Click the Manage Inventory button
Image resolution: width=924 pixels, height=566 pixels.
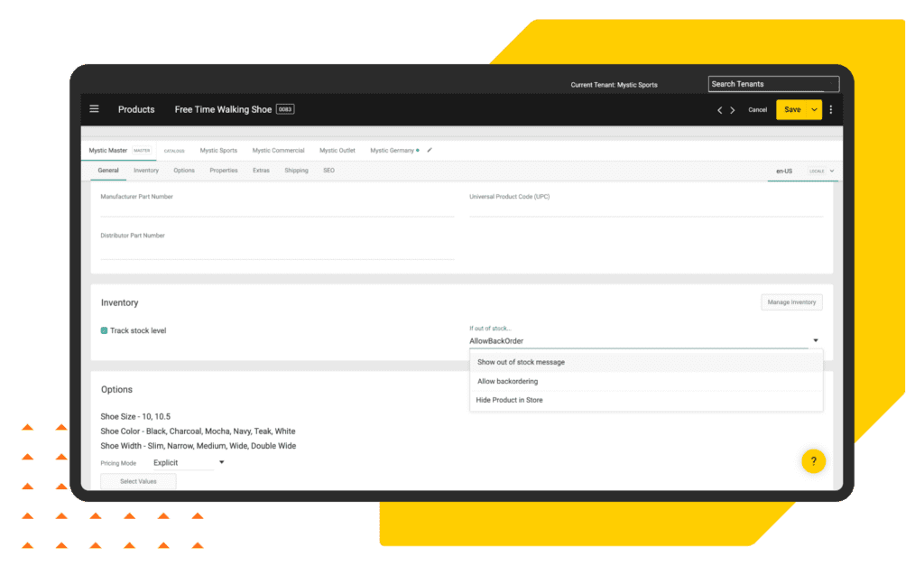click(x=791, y=302)
